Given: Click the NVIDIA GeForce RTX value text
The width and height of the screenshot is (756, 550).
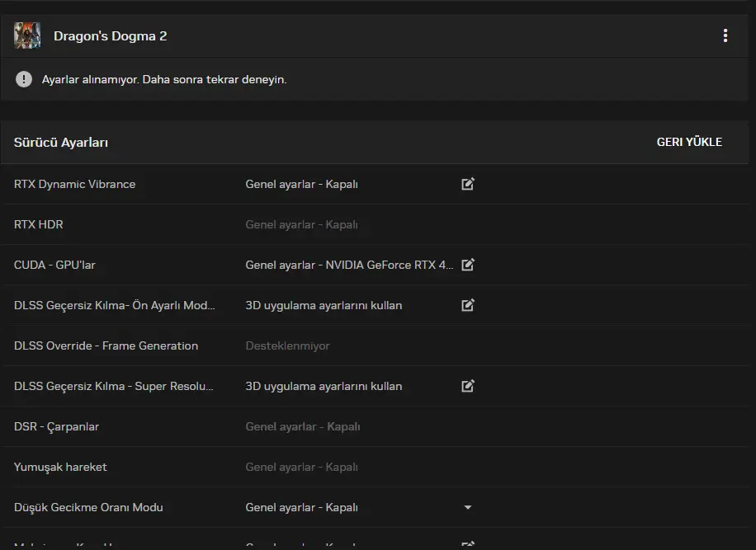Looking at the screenshot, I should 349,265.
